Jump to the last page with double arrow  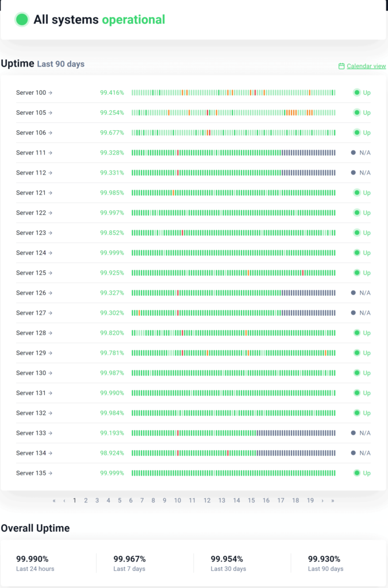332,501
